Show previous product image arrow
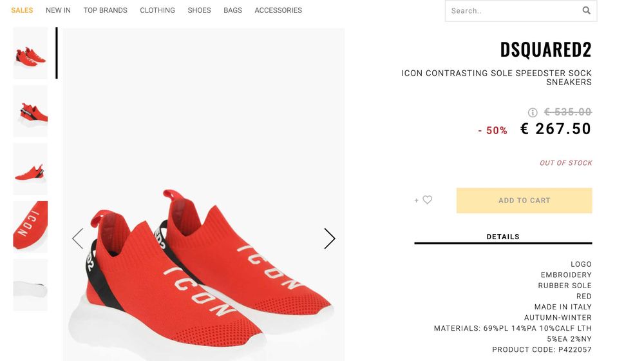 coord(78,239)
